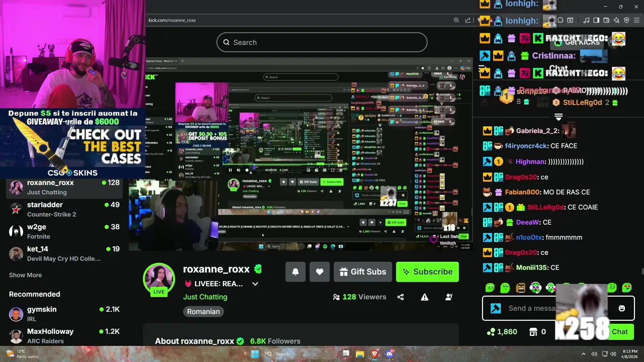The height and width of the screenshot is (362, 644).
Task: Open the browser AI sparkle icon
Action: (x=616, y=20)
